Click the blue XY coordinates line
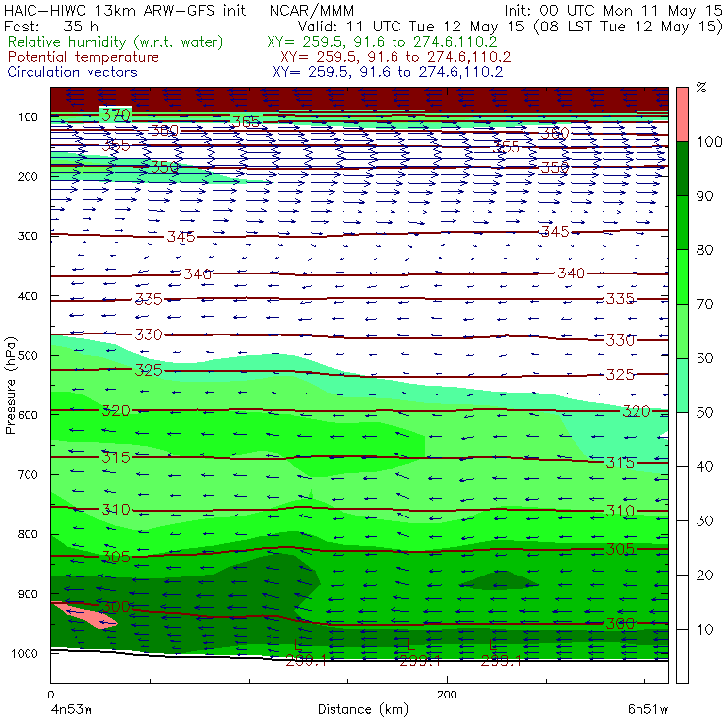 388,72
